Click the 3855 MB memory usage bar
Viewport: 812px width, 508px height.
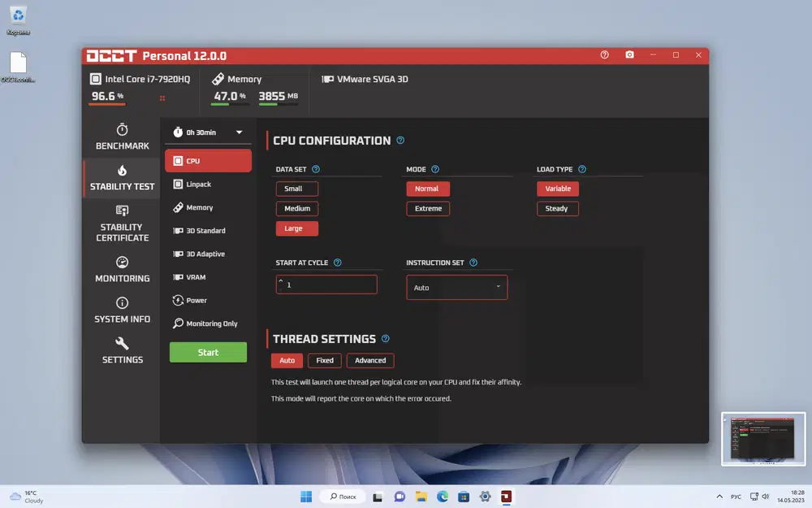tap(278, 104)
